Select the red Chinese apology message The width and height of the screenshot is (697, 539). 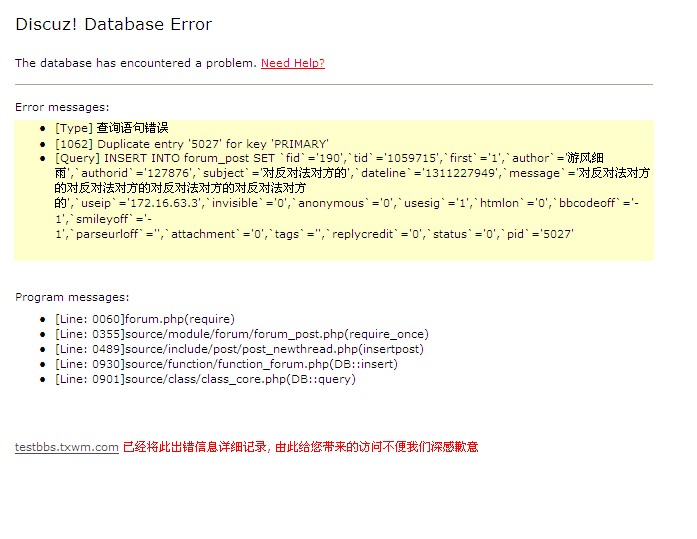[x=300, y=447]
